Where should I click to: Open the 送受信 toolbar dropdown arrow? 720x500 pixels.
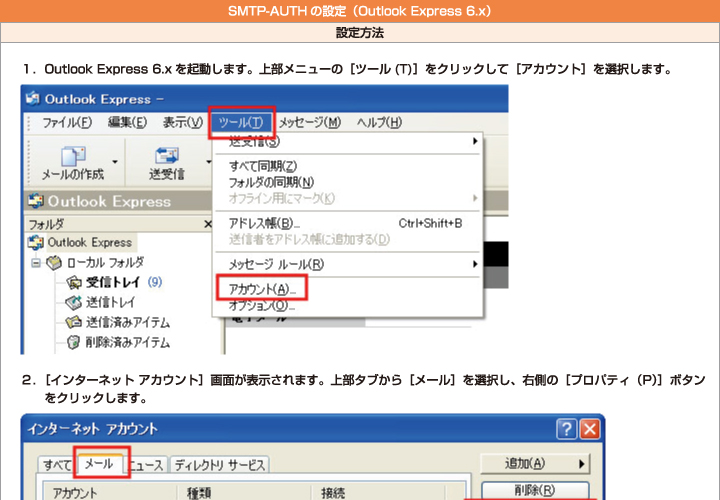pyautogui.click(x=208, y=162)
